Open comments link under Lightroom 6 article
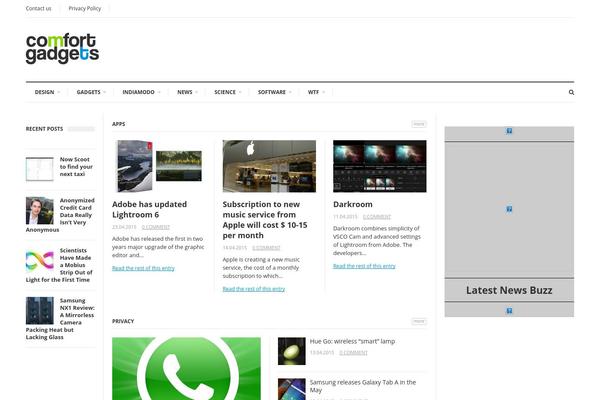Image resolution: width=600 pixels, height=400 pixels. coord(156,227)
